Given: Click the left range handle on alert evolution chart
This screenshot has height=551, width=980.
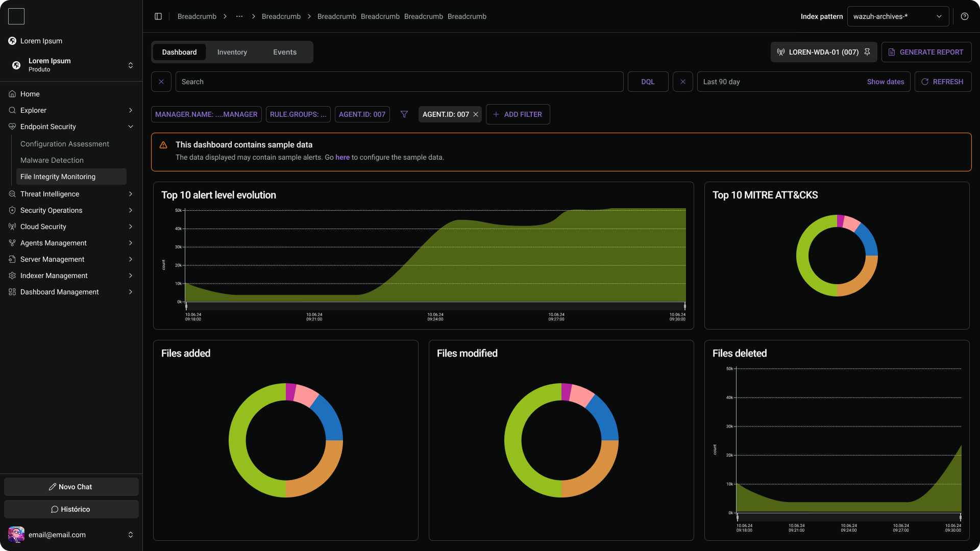Looking at the screenshot, I should click(x=186, y=306).
